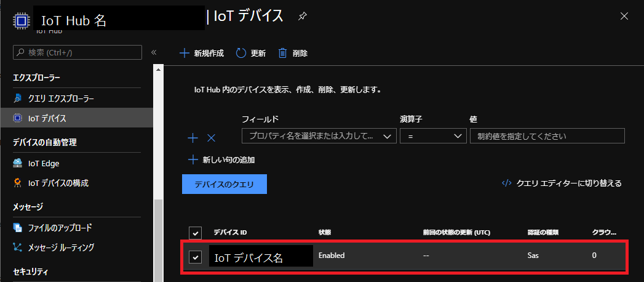Sort by 状態 column header
This screenshot has width=644, height=282.
coord(325,233)
